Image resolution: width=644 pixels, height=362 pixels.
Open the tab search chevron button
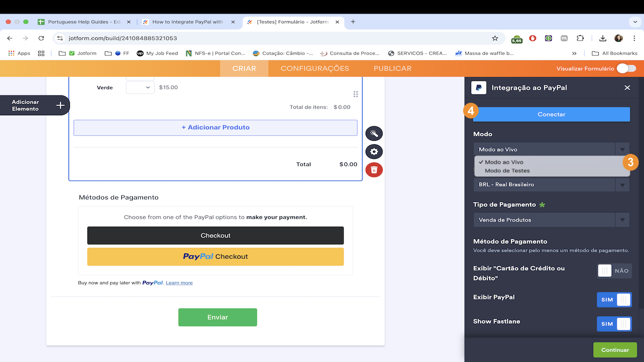[x=634, y=22]
